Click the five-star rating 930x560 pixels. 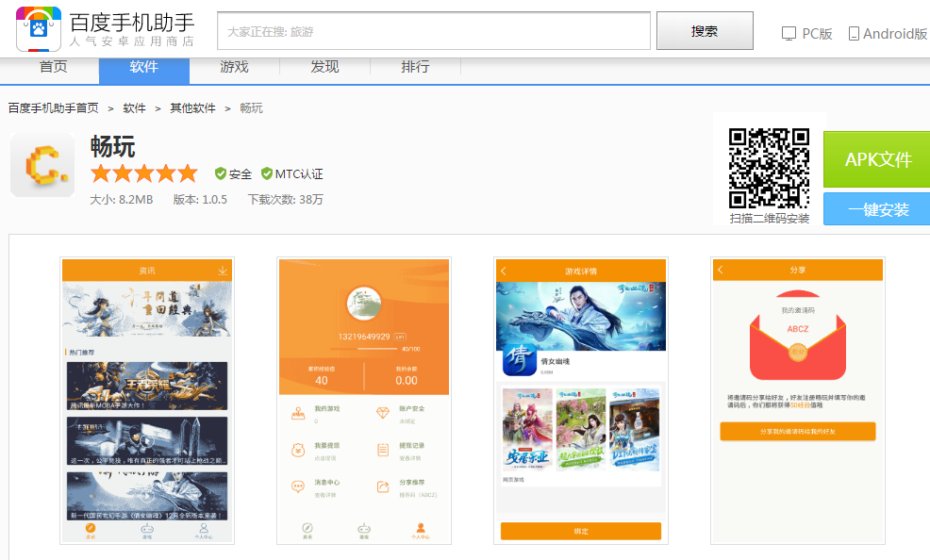[144, 173]
